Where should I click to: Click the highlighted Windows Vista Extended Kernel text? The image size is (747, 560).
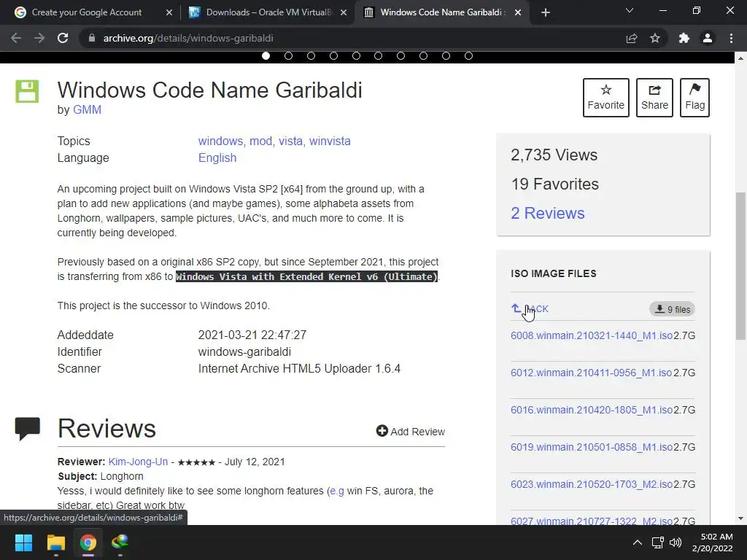pos(307,276)
